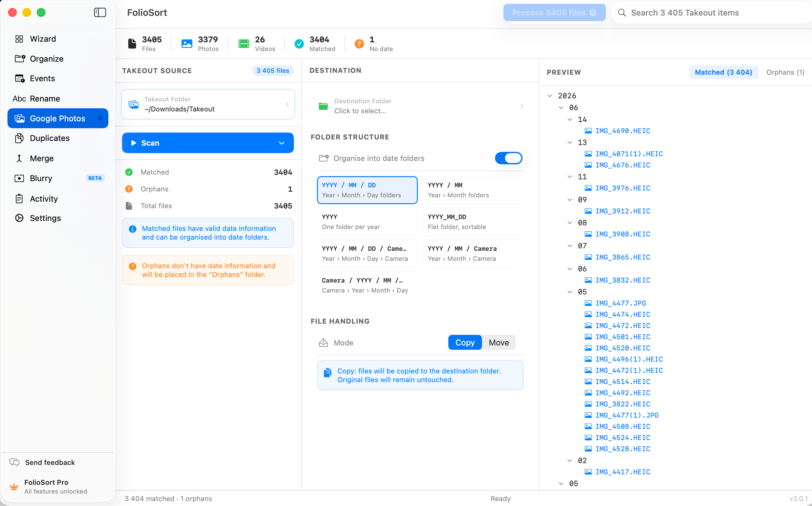Start the Scan button
The width and height of the screenshot is (812, 506).
[208, 143]
